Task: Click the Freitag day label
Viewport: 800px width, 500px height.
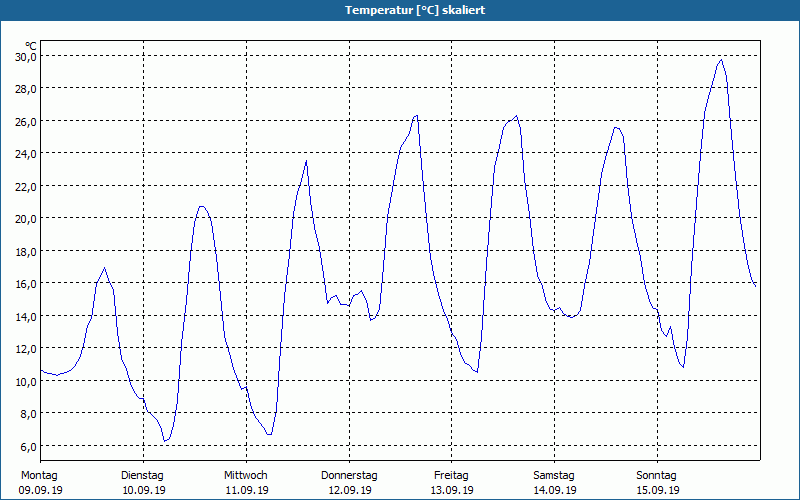Action: click(x=452, y=476)
